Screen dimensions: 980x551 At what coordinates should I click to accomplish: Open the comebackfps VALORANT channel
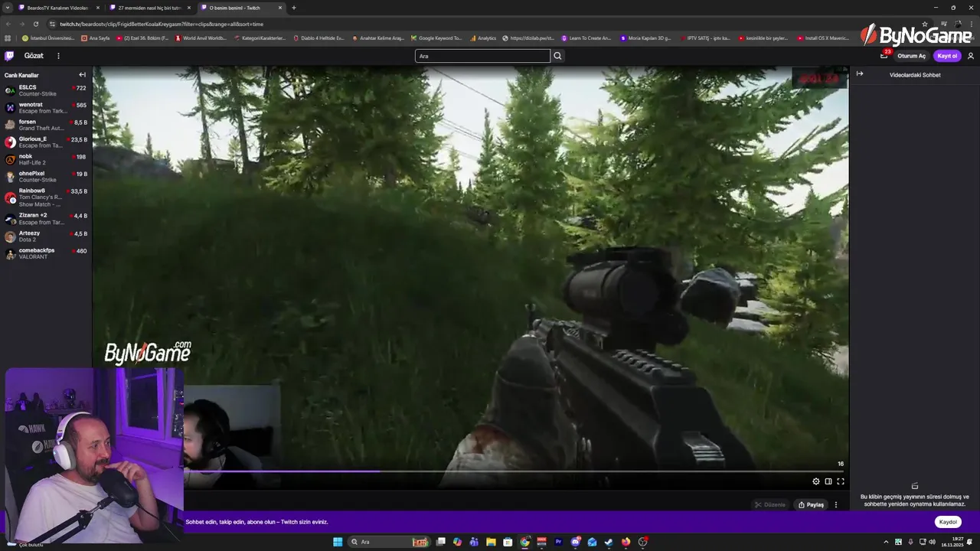click(x=46, y=253)
